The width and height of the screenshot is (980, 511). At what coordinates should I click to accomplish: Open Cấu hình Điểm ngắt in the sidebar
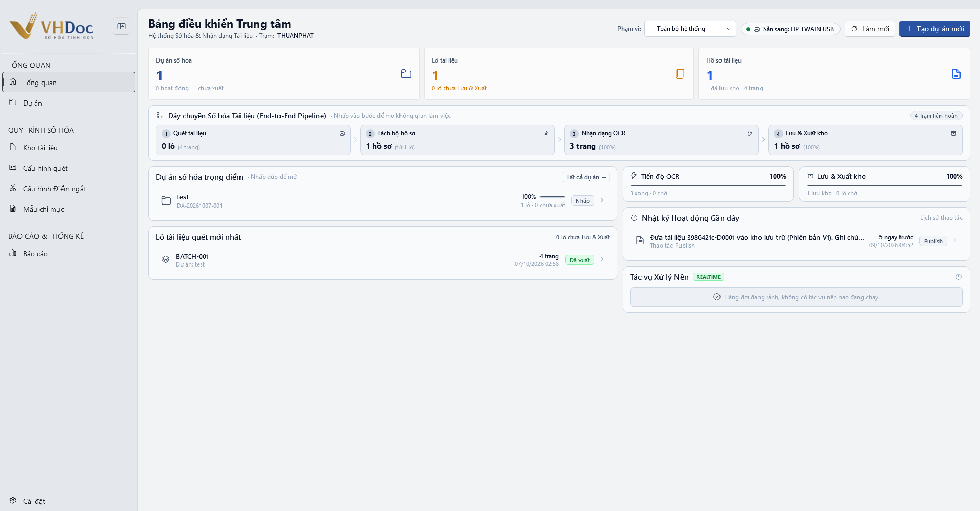pyautogui.click(x=69, y=189)
